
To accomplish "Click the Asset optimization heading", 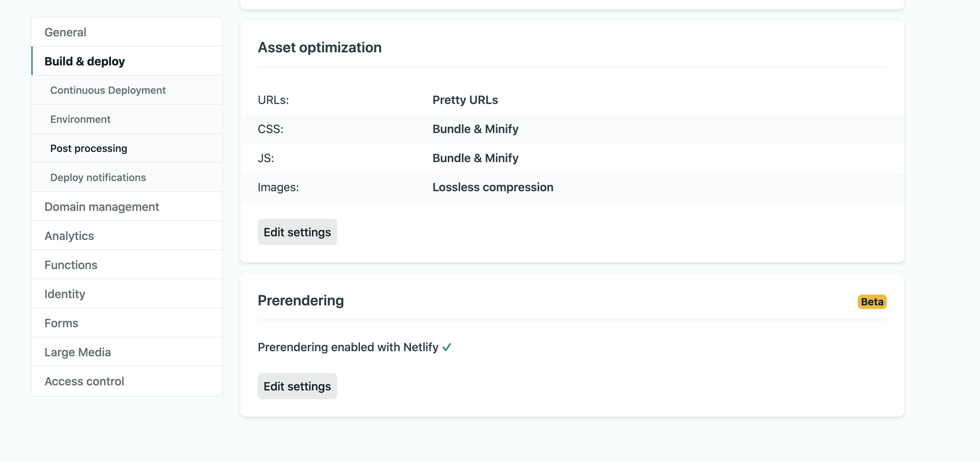I will [320, 48].
